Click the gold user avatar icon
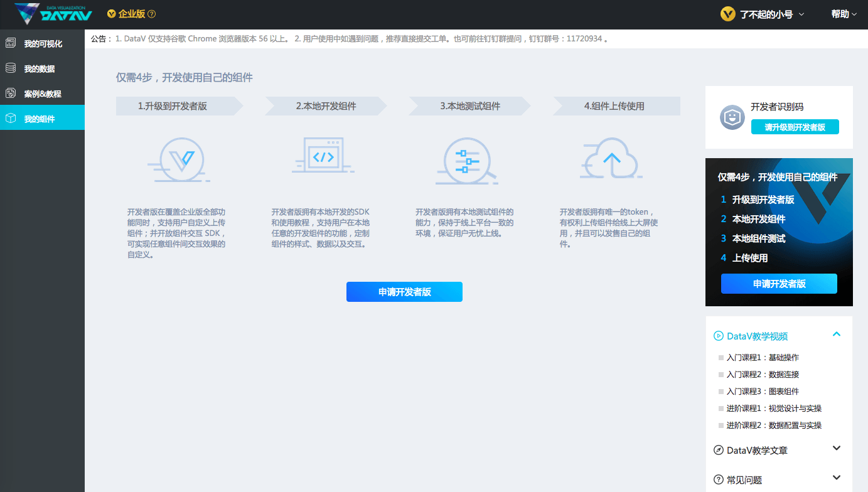 click(728, 14)
